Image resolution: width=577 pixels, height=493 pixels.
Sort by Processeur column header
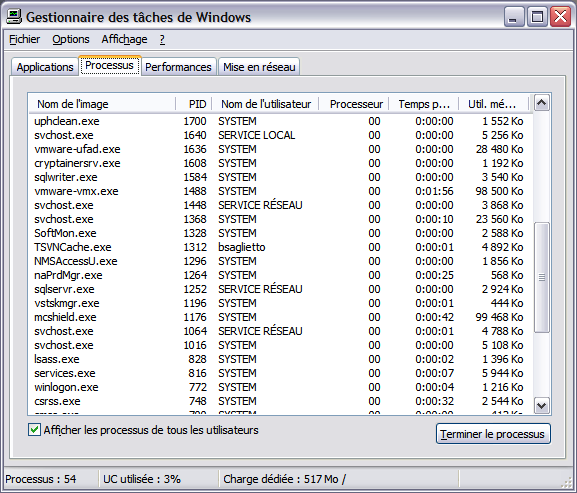coord(354,104)
